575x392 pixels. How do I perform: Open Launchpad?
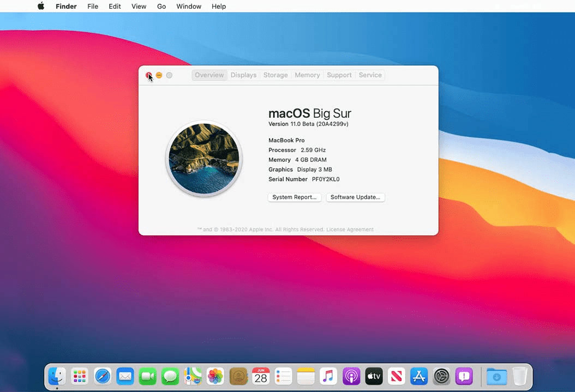coord(79,376)
